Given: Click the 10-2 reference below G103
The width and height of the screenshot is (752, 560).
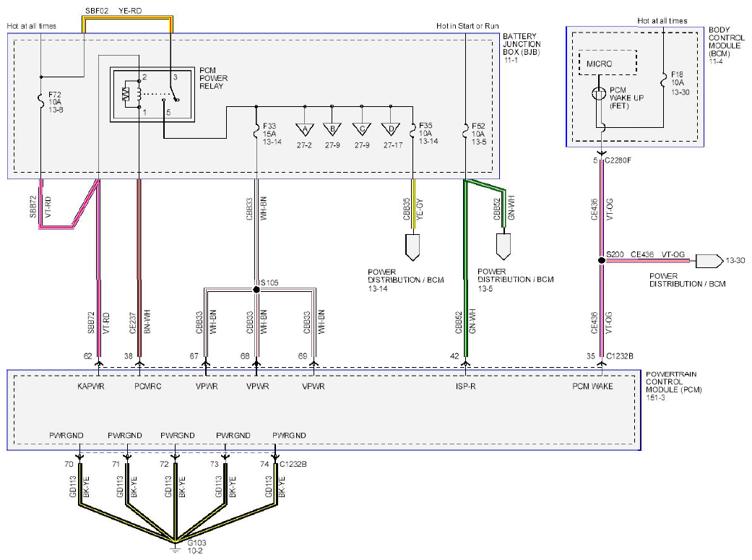Looking at the screenshot, I should [195, 551].
